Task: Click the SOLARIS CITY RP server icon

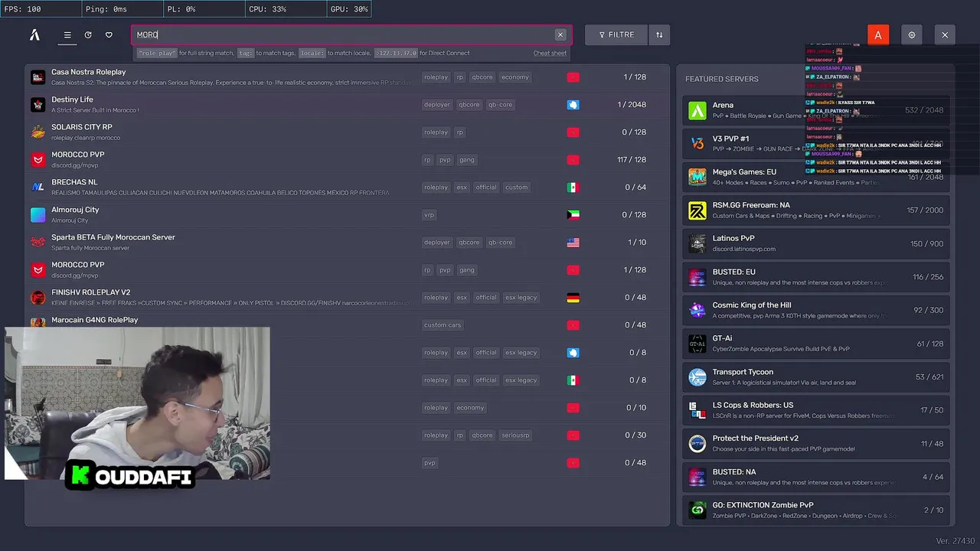Action: coord(38,132)
